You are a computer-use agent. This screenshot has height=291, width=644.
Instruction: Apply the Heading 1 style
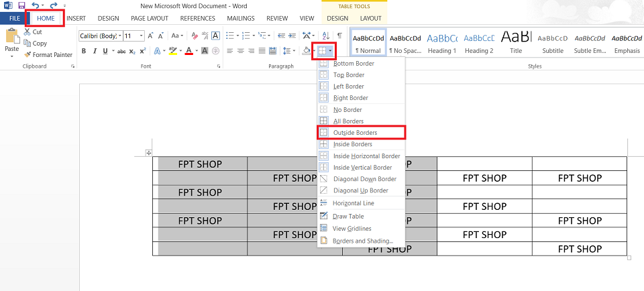[442, 44]
